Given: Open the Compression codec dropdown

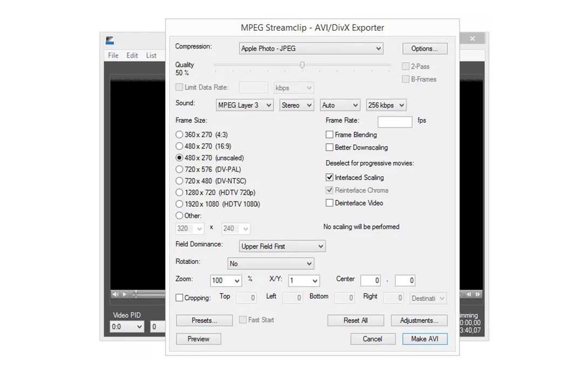Looking at the screenshot, I should [x=311, y=49].
